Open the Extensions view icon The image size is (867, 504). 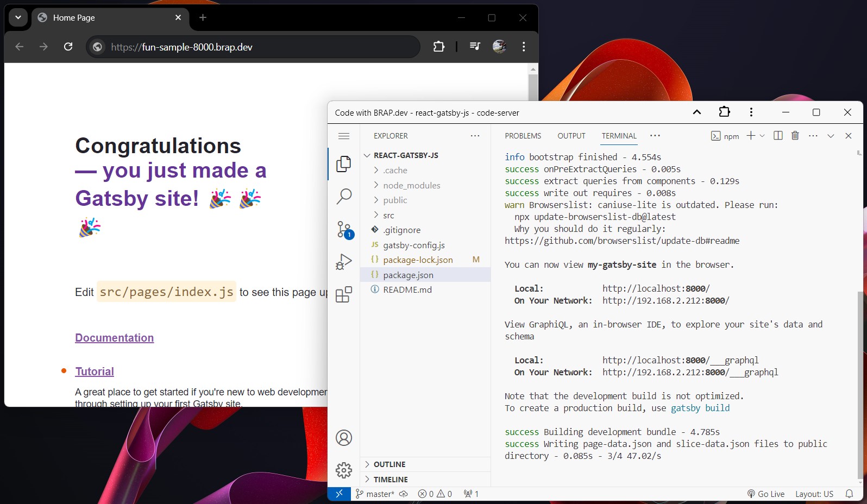[344, 295]
